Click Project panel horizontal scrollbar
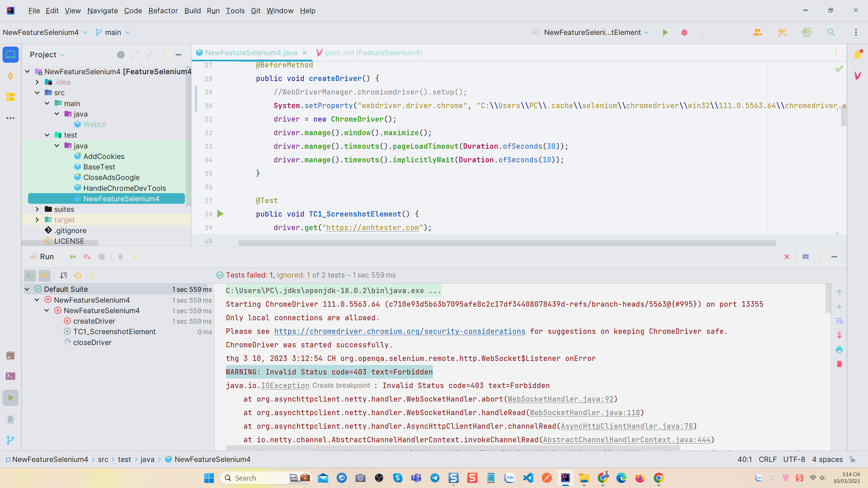The image size is (868, 488). coord(60,243)
